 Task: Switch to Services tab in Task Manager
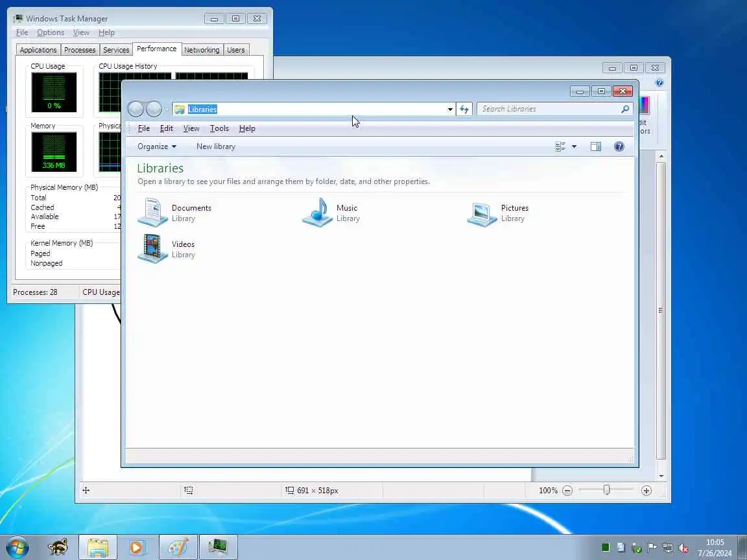pyautogui.click(x=116, y=50)
